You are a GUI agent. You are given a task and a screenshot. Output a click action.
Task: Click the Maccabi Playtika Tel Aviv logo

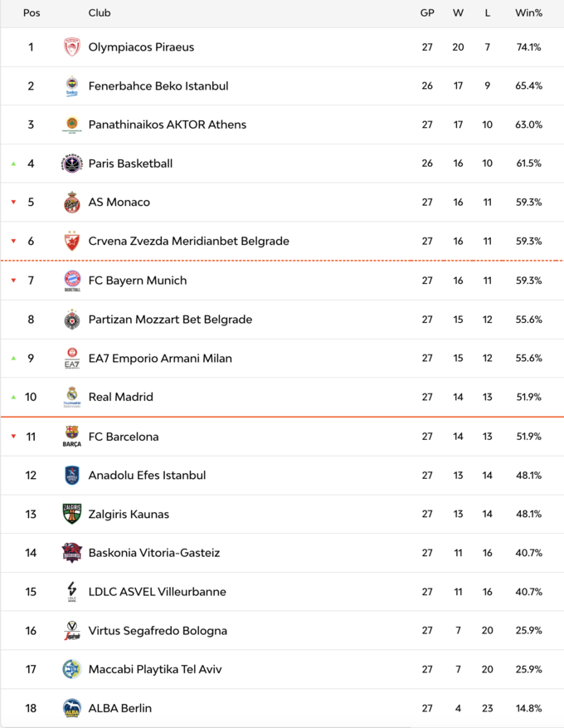click(x=72, y=669)
